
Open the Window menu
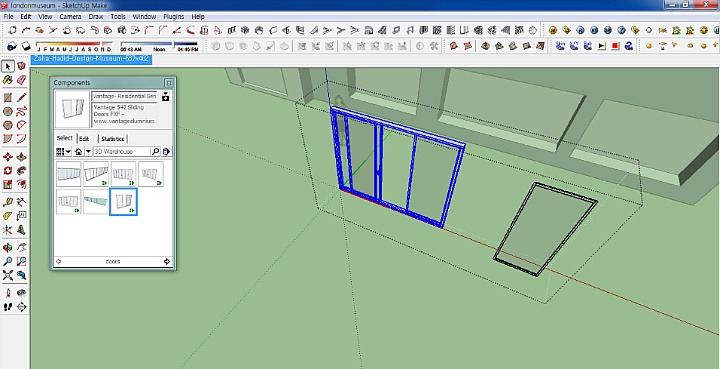tap(144, 17)
